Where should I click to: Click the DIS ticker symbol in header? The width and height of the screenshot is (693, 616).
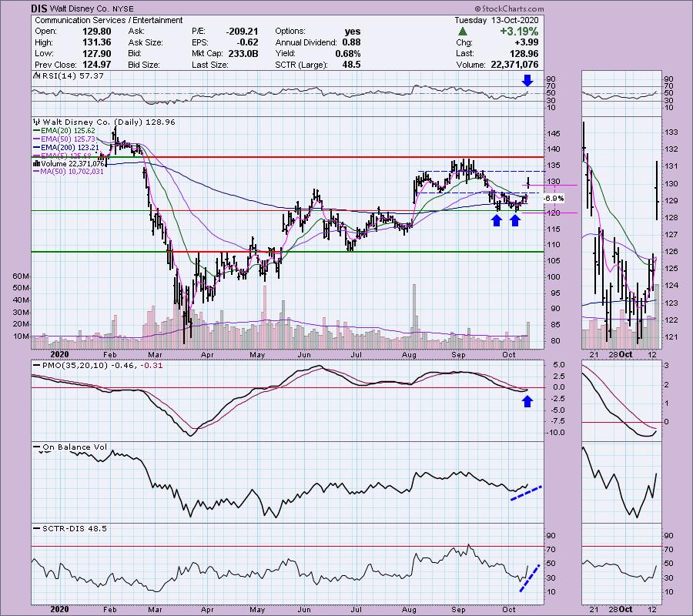[x=39, y=8]
